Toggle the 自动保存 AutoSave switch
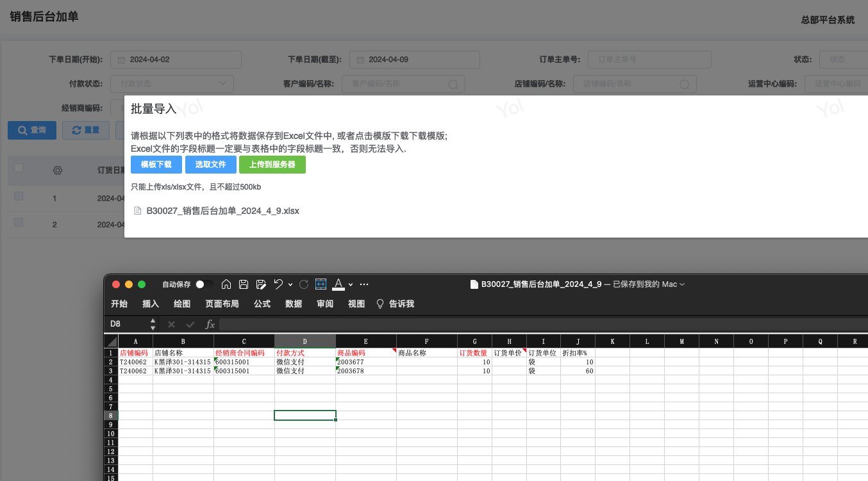This screenshot has height=481, width=868. click(x=204, y=284)
